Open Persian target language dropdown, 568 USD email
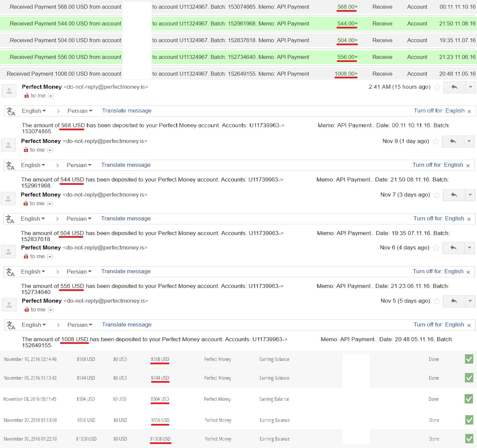Image resolution: width=477 pixels, height=448 pixels. (80, 111)
